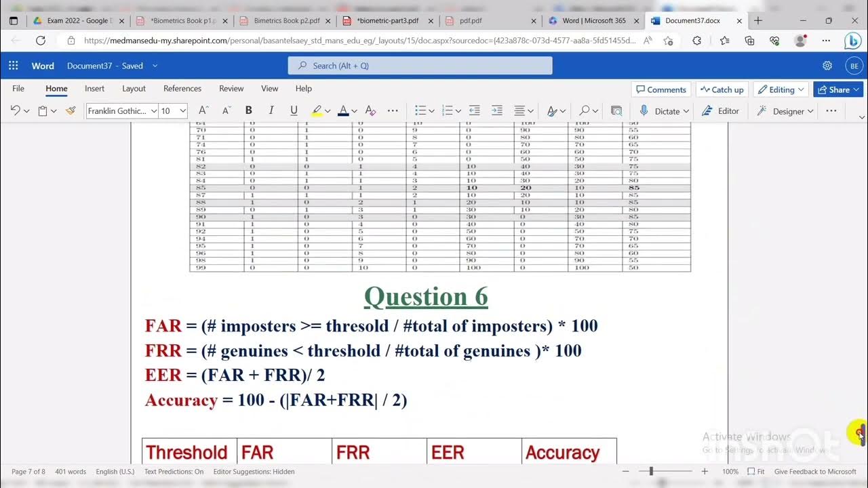Adjust the zoom slider handle
The width and height of the screenshot is (868, 488).
651,471
